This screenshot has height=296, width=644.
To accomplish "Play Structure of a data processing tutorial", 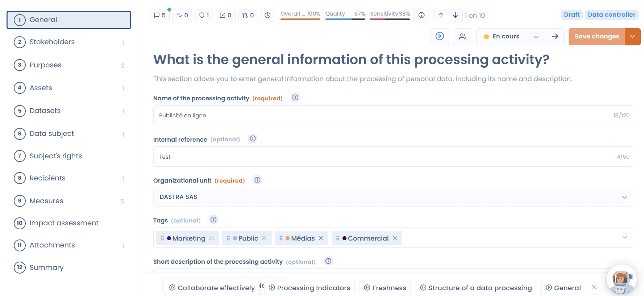I will (476, 288).
